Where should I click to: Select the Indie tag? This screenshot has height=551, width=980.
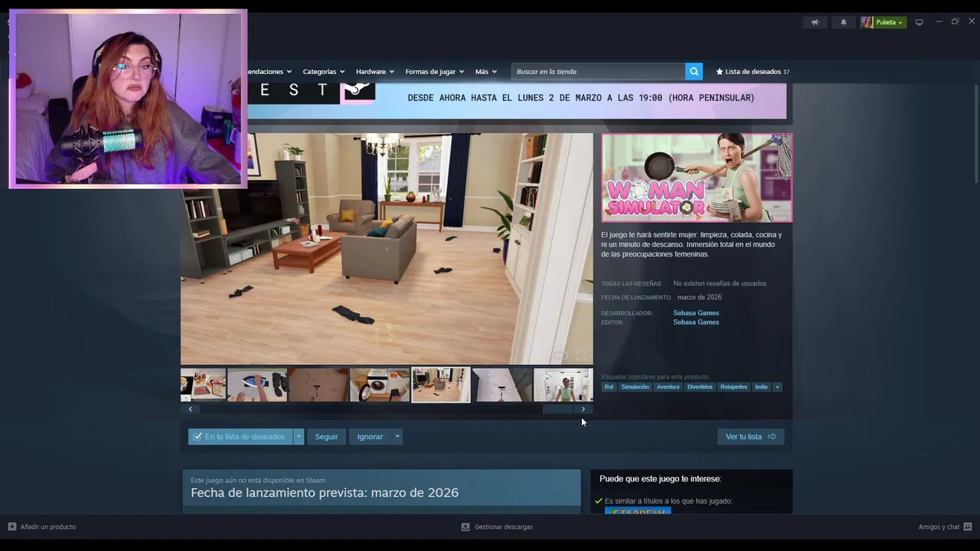[x=761, y=386]
